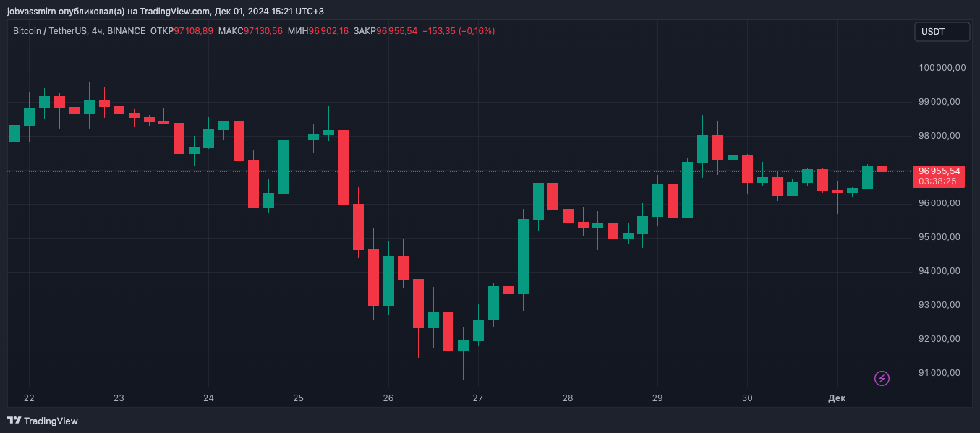Click the 91 000,00 price axis label
The width and height of the screenshot is (980, 433).
(939, 373)
